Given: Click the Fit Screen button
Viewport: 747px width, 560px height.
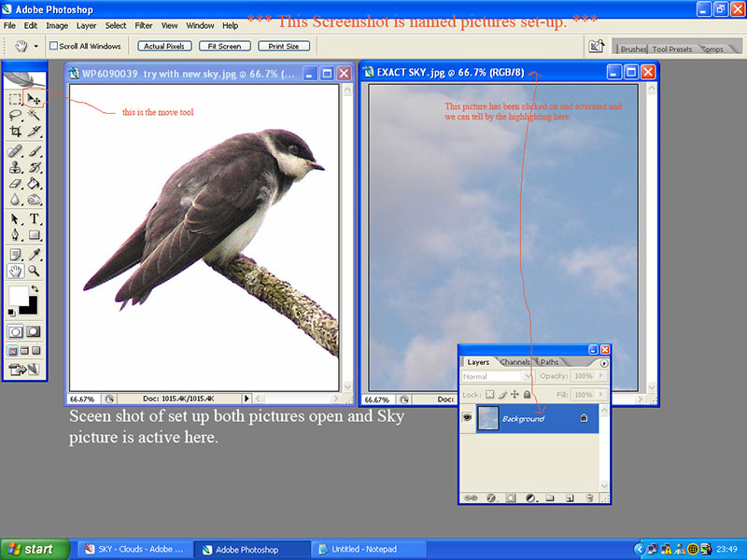Looking at the screenshot, I should click(x=224, y=46).
